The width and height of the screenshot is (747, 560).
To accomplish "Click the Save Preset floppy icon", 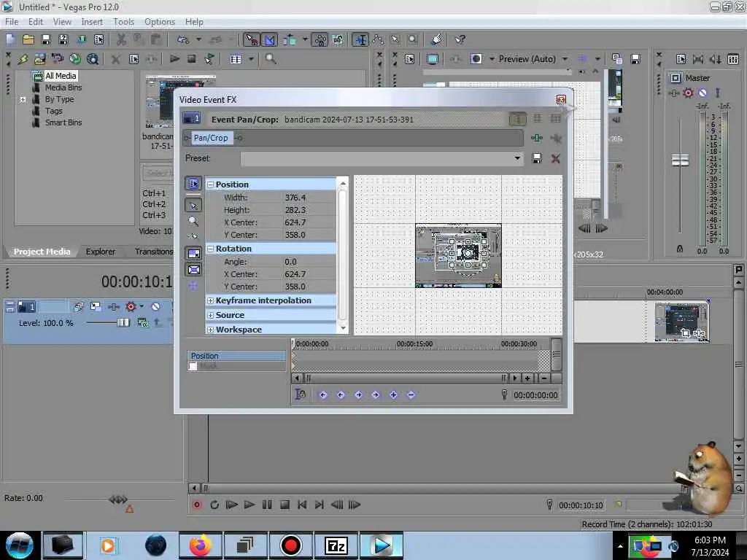I will [537, 158].
